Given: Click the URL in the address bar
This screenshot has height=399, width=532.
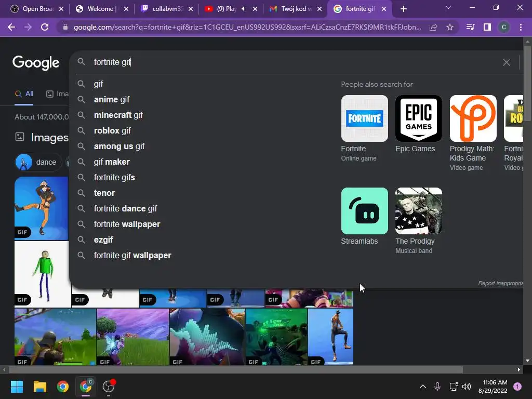Looking at the screenshot, I should pyautogui.click(x=247, y=27).
